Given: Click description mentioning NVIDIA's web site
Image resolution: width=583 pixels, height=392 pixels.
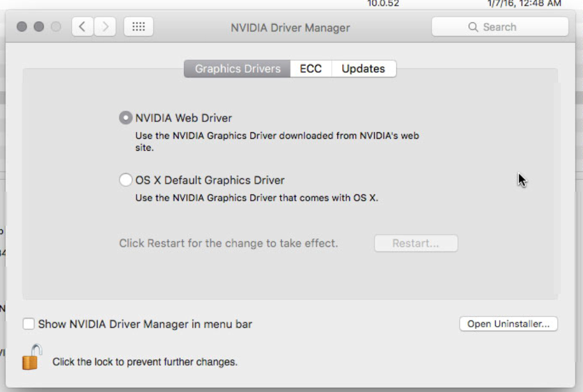Looking at the screenshot, I should pos(277,142).
